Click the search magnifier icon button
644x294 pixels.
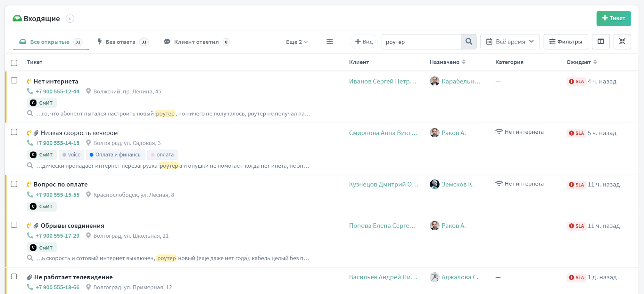point(469,42)
